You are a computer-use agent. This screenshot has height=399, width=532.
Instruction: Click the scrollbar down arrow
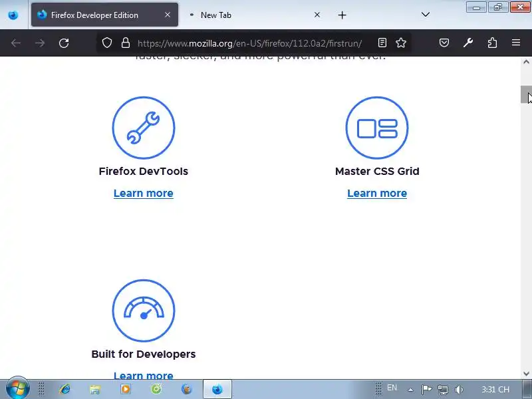click(526, 374)
